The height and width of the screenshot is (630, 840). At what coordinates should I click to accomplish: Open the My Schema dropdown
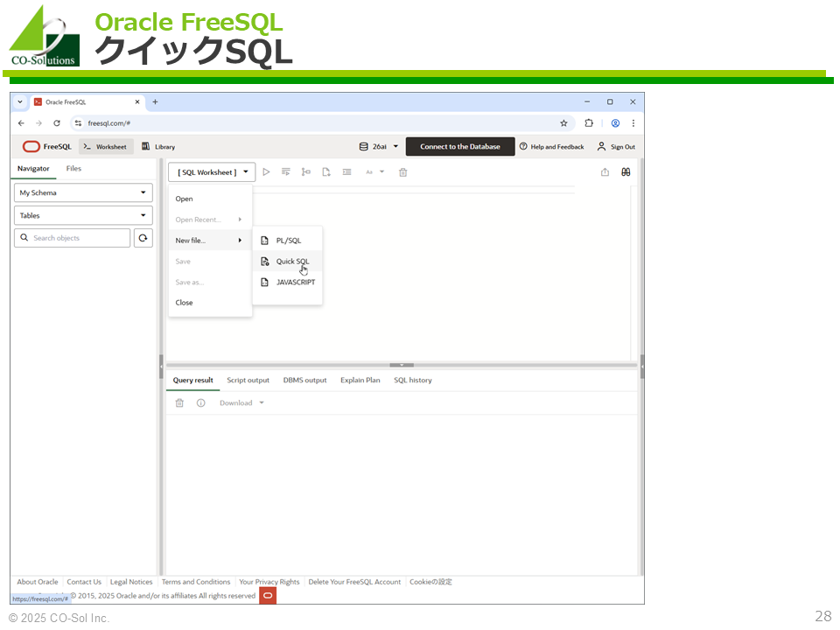point(83,192)
